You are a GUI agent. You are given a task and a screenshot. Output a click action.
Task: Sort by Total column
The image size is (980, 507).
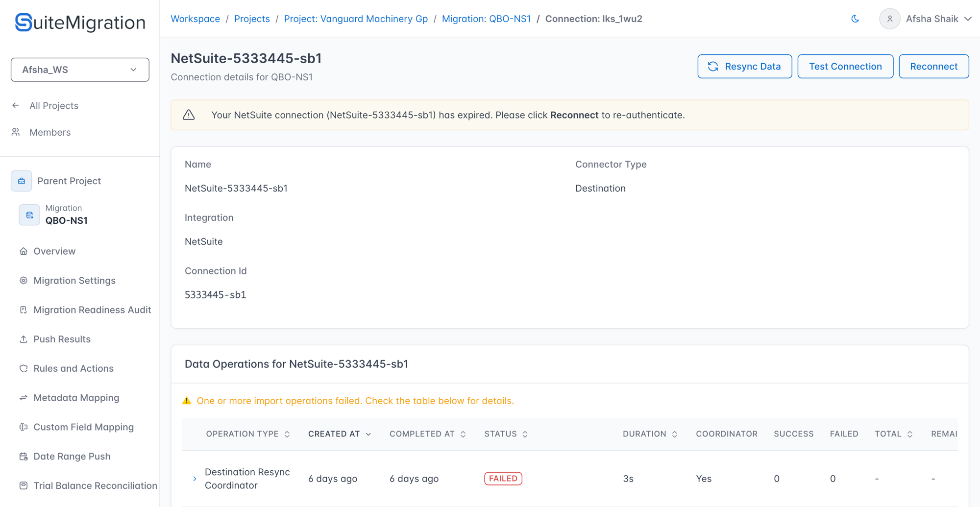[x=894, y=434]
